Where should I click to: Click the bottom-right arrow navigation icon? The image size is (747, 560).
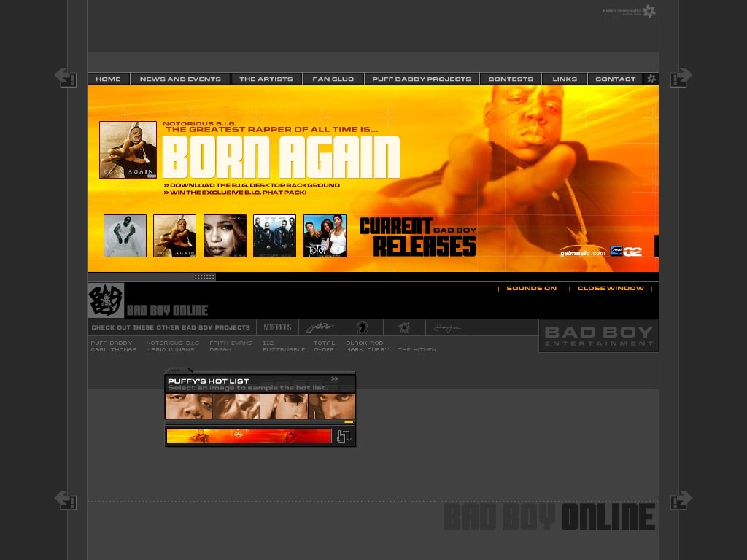tap(681, 500)
